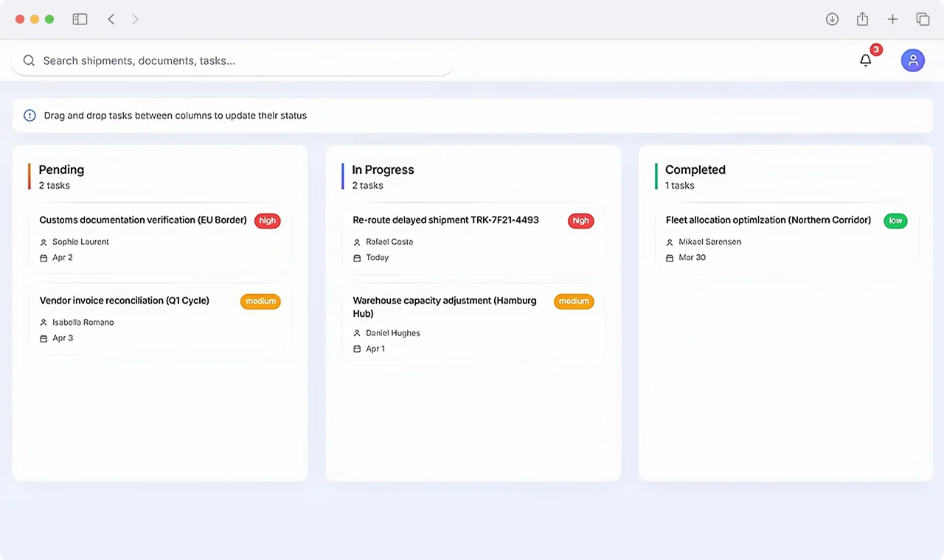Click person icon next to Sophie Laurent

(x=44, y=242)
